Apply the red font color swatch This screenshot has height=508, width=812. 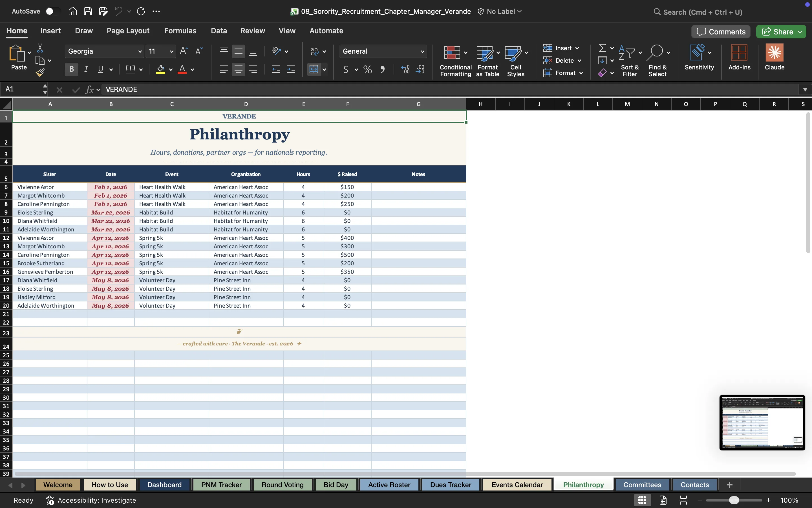coord(182,69)
